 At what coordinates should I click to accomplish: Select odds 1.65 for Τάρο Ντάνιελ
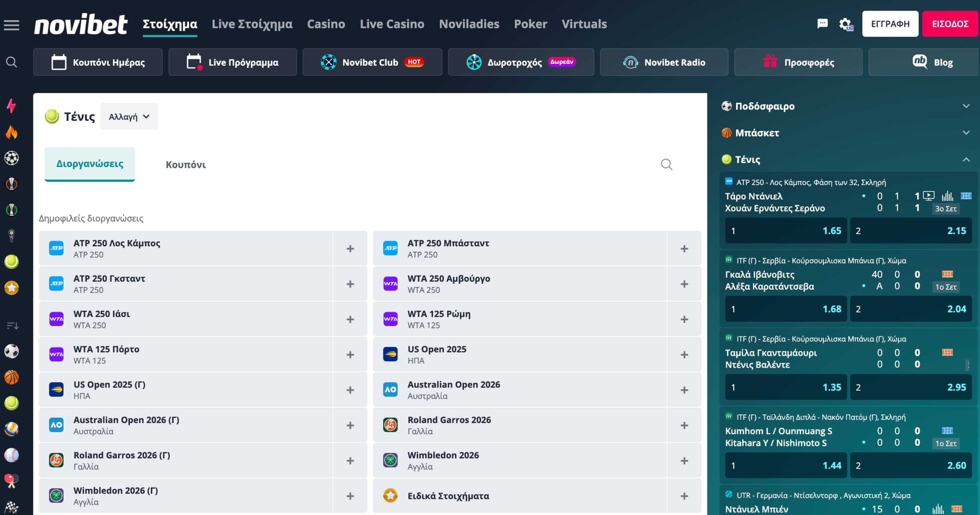coord(786,231)
